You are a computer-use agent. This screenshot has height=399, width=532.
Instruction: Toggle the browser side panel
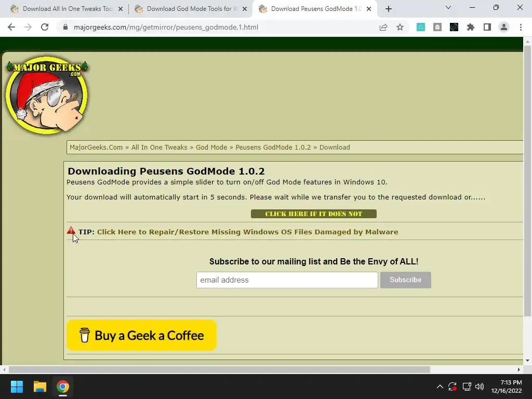(x=487, y=27)
